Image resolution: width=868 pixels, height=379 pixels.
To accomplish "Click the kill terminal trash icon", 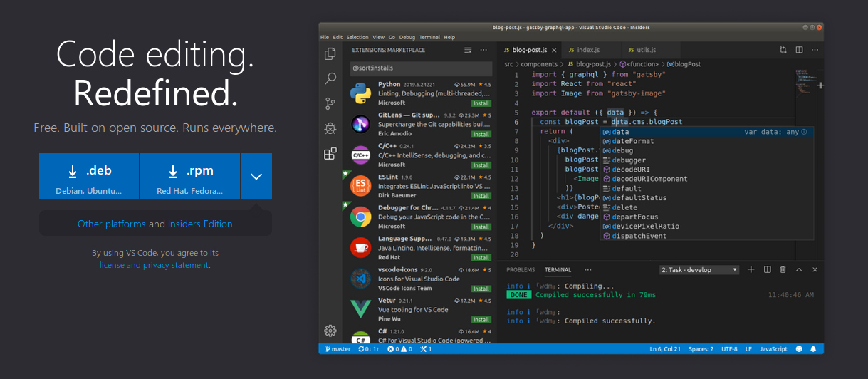I will tap(783, 269).
